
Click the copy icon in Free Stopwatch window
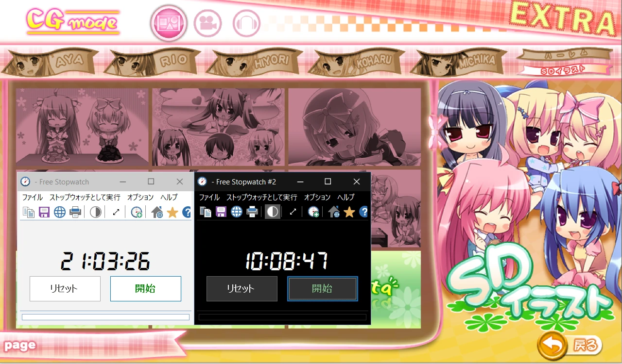pyautogui.click(x=29, y=212)
